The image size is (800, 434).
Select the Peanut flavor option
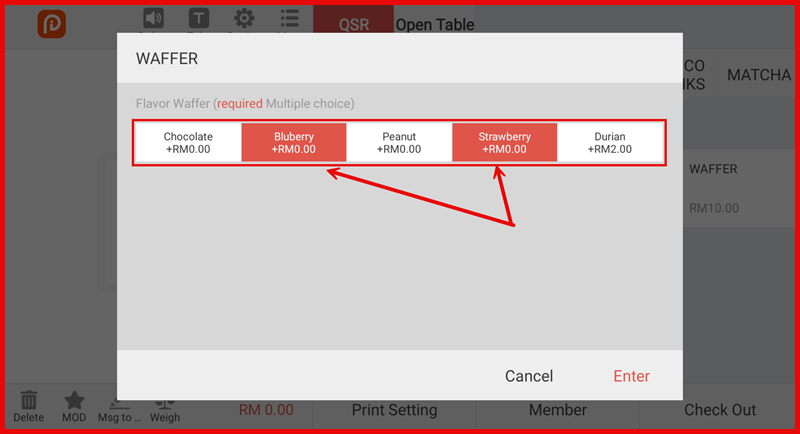(399, 143)
